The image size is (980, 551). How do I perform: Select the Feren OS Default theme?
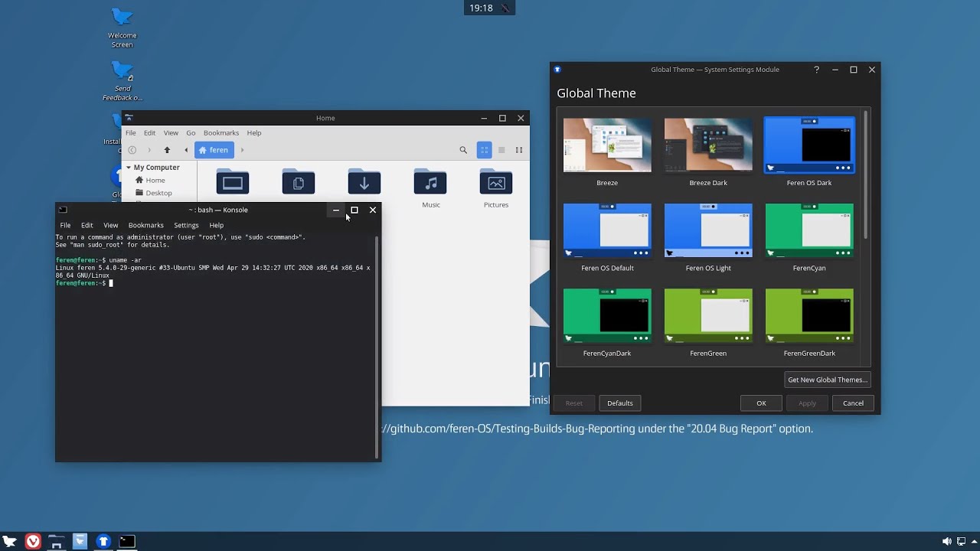(607, 237)
